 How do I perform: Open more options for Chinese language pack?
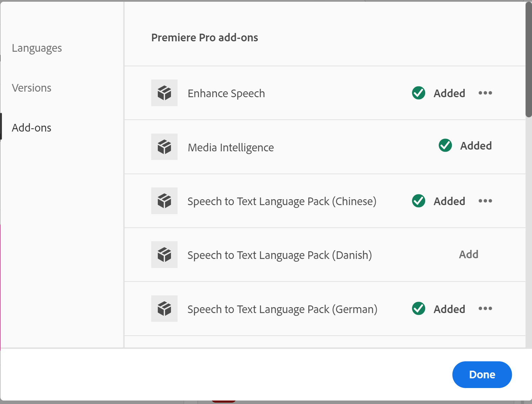coord(485,201)
